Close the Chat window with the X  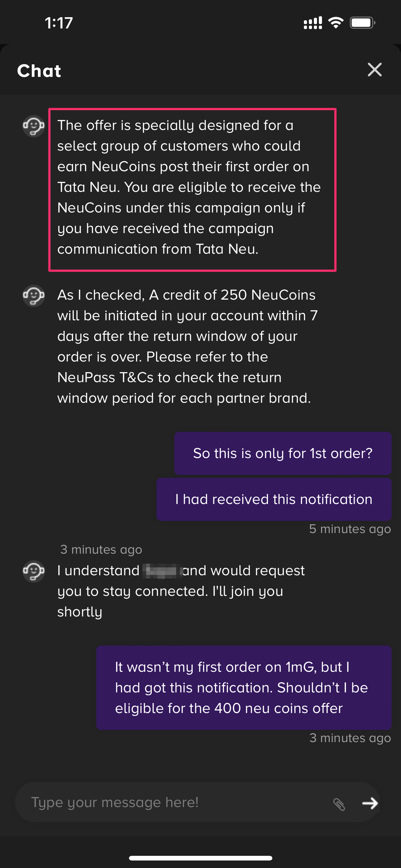point(374,70)
